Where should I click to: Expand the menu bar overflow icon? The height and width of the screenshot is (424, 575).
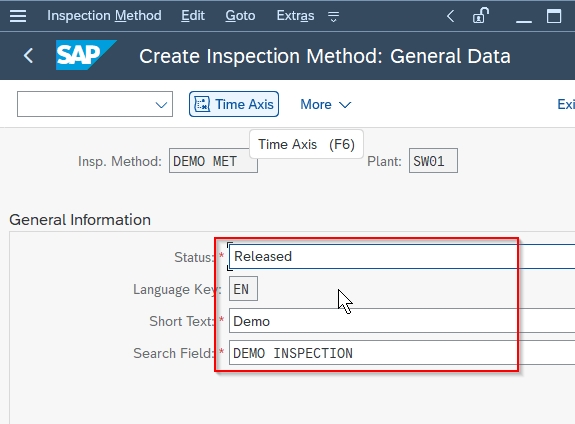pos(333,16)
